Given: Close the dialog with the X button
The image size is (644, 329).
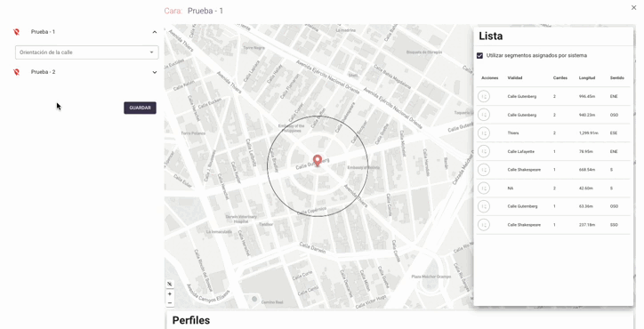Looking at the screenshot, I should pos(633,7).
